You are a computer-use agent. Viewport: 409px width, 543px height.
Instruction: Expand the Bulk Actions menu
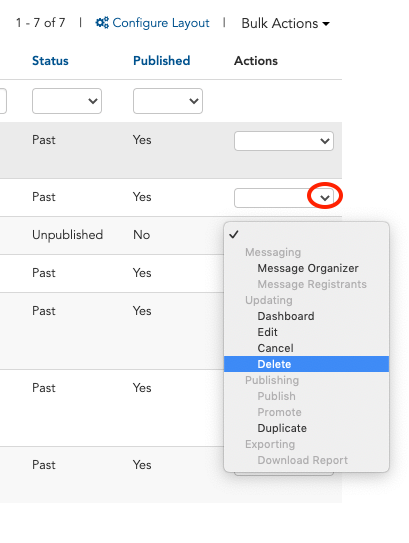pos(285,23)
